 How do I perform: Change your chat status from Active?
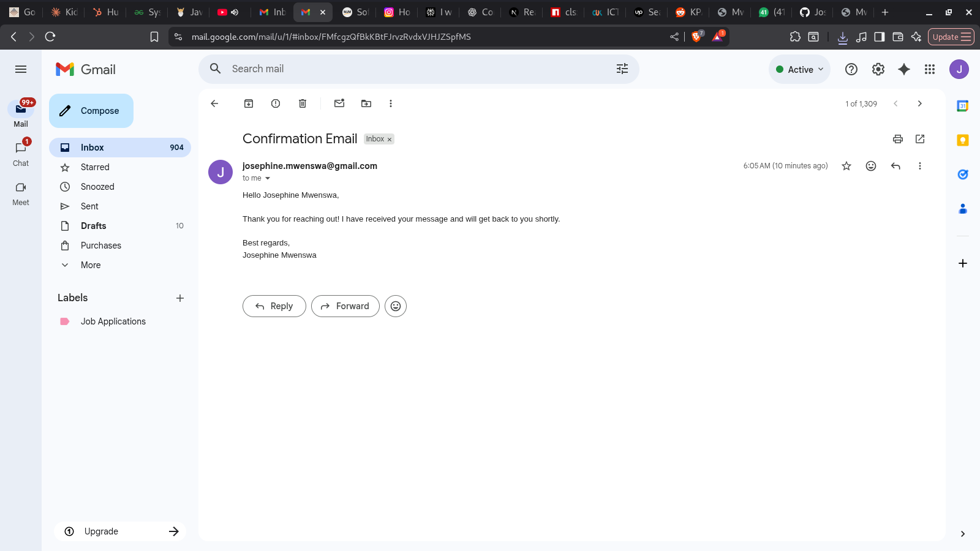click(799, 69)
